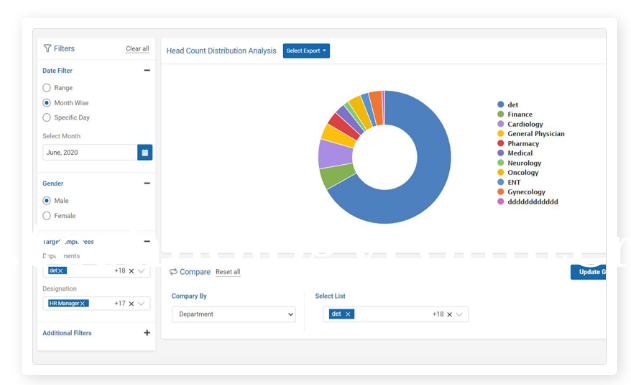
Task: Collapse the Date Filter section
Action: 147,70
